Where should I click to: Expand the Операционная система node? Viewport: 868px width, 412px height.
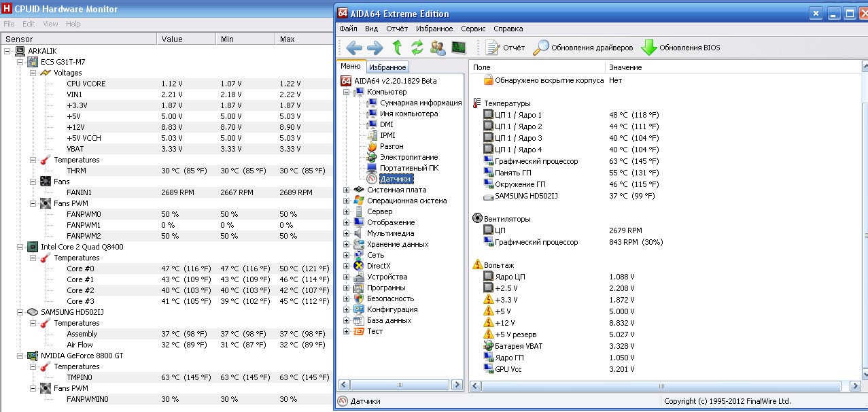pyautogui.click(x=347, y=201)
